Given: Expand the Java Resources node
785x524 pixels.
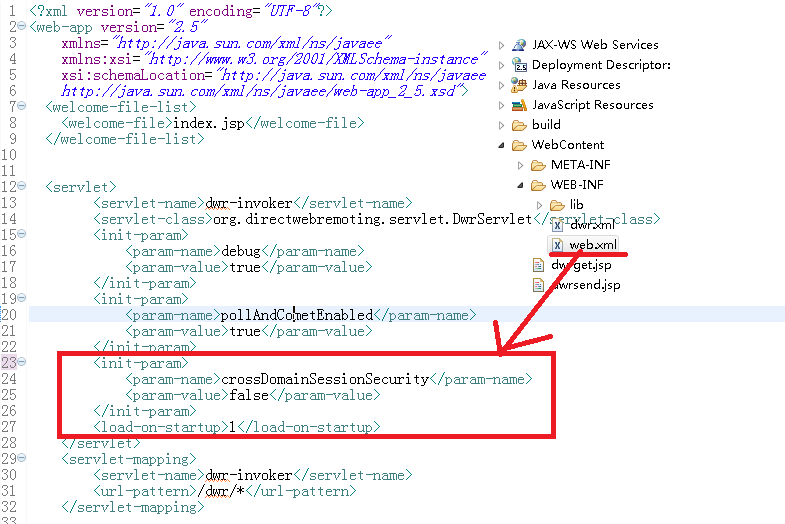Looking at the screenshot, I should [x=501, y=85].
